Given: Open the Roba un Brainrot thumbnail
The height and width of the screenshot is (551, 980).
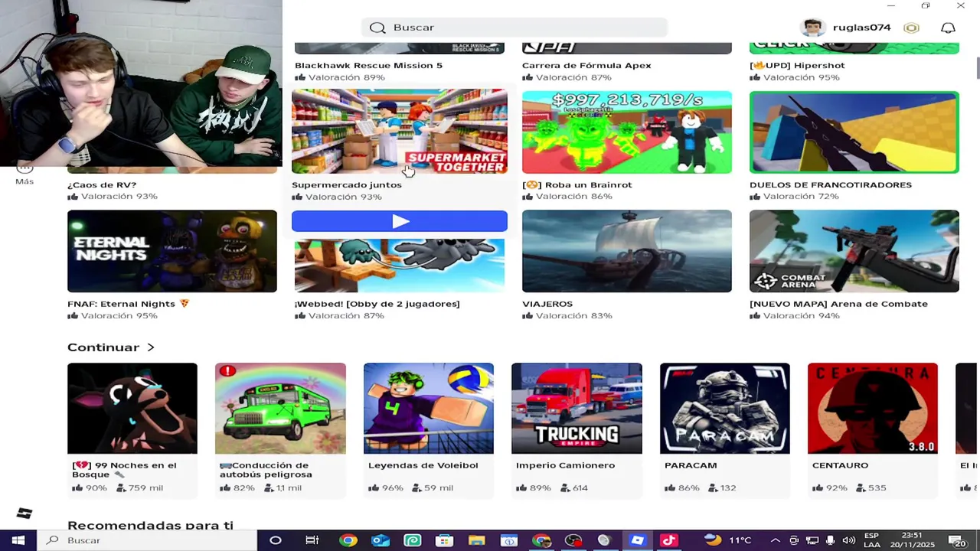Looking at the screenshot, I should tap(627, 132).
